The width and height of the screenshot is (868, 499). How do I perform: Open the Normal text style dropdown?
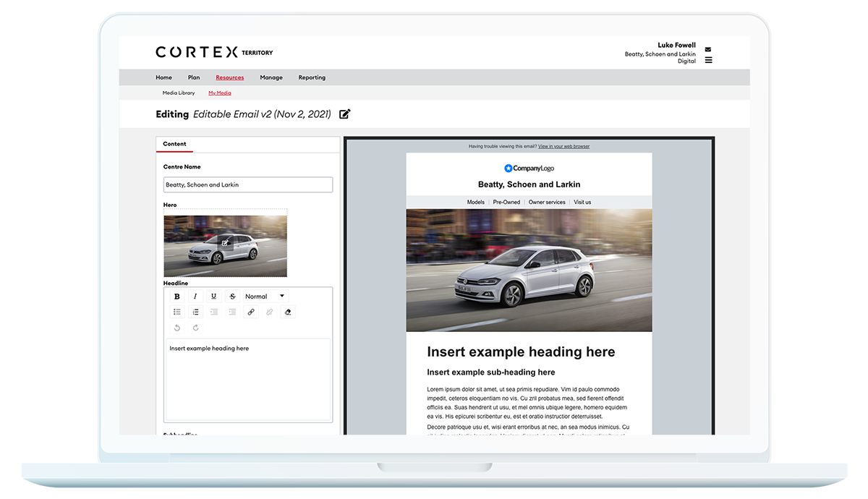265,297
